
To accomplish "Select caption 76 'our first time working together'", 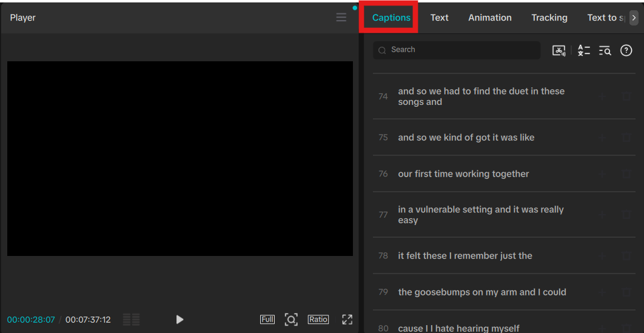I will pyautogui.click(x=504, y=173).
